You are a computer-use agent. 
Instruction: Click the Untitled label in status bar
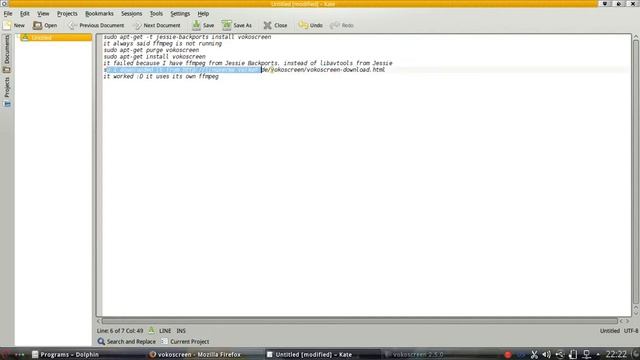(610, 331)
